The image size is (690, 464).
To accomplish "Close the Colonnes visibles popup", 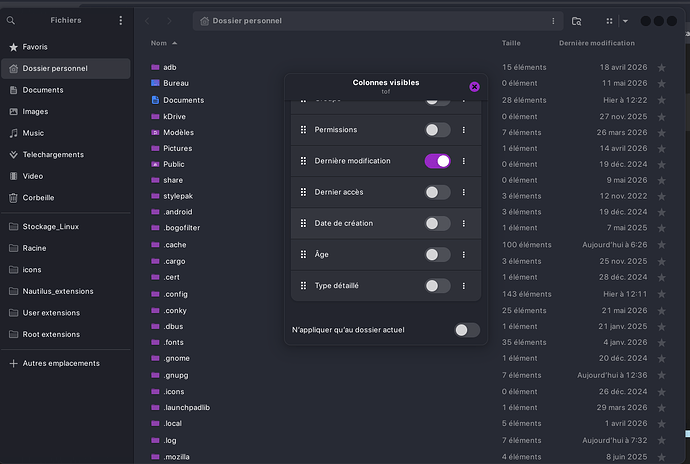I will (x=474, y=87).
